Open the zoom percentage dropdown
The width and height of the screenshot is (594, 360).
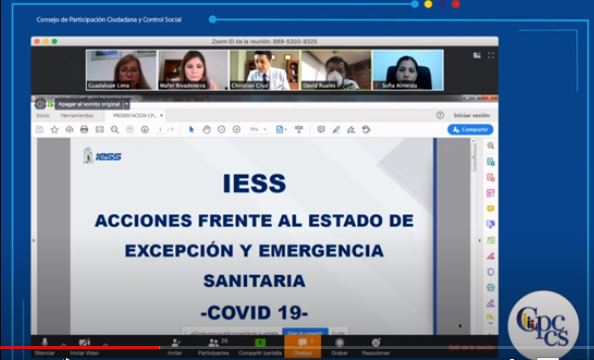coord(258,130)
